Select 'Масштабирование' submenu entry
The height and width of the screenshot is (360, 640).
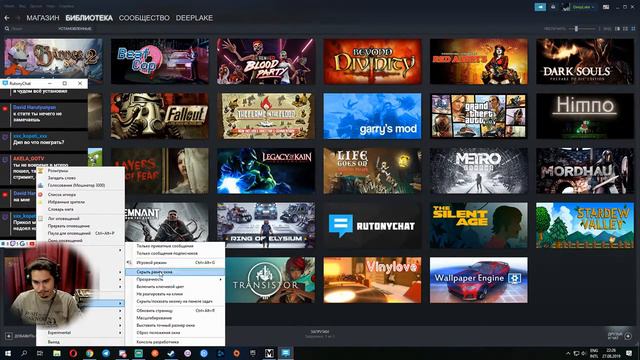coord(175,318)
